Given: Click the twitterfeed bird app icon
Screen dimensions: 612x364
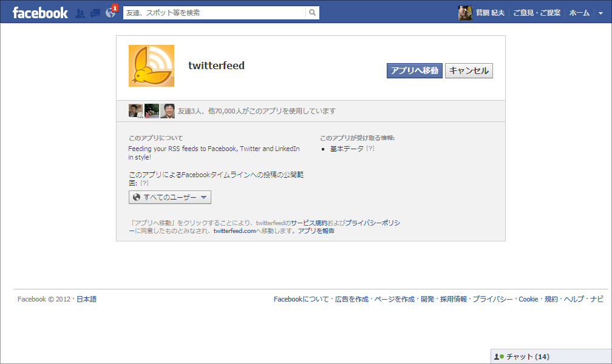Looking at the screenshot, I should pyautogui.click(x=151, y=66).
